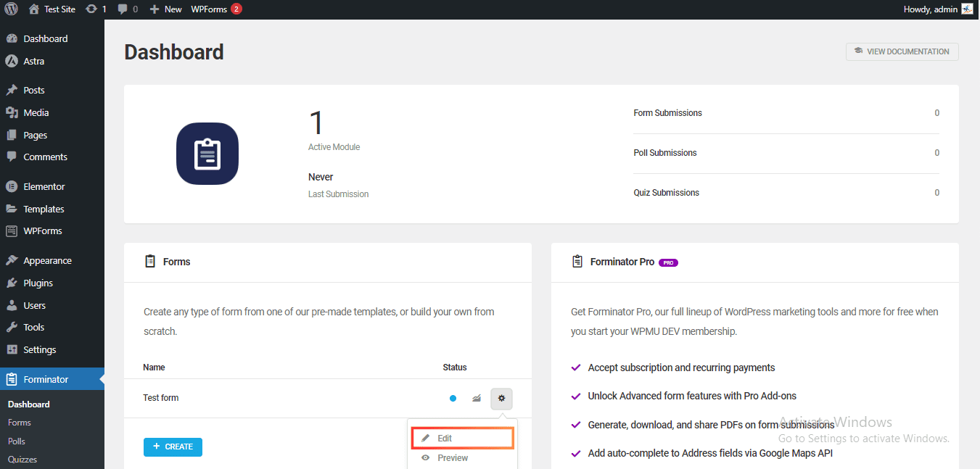Click the CREATE button for forms
The image size is (980, 469).
pyautogui.click(x=173, y=447)
